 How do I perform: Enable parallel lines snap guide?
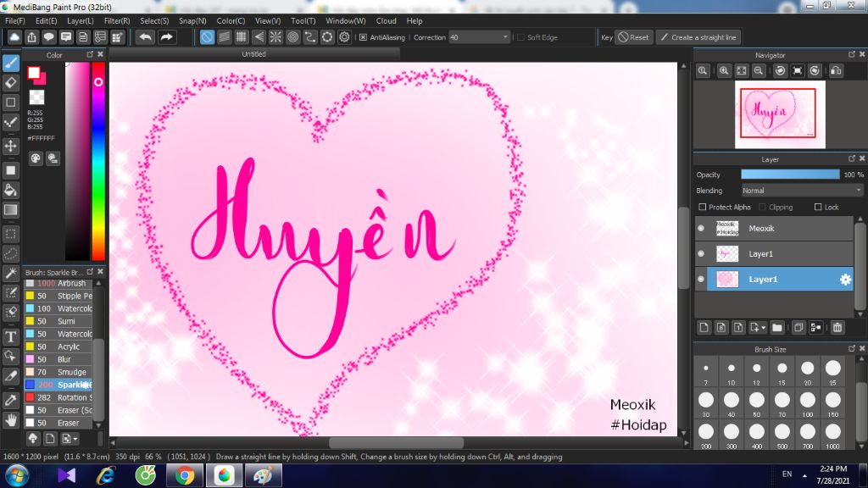(x=224, y=37)
